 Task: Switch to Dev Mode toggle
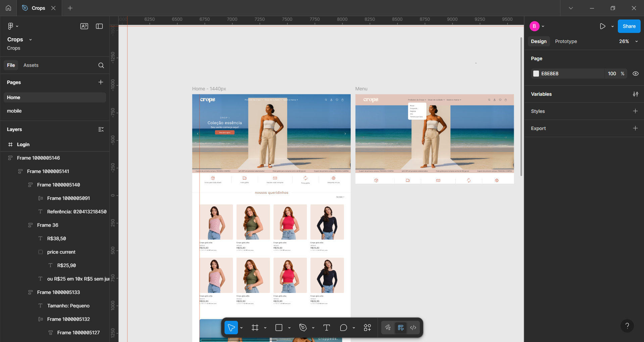click(x=413, y=328)
